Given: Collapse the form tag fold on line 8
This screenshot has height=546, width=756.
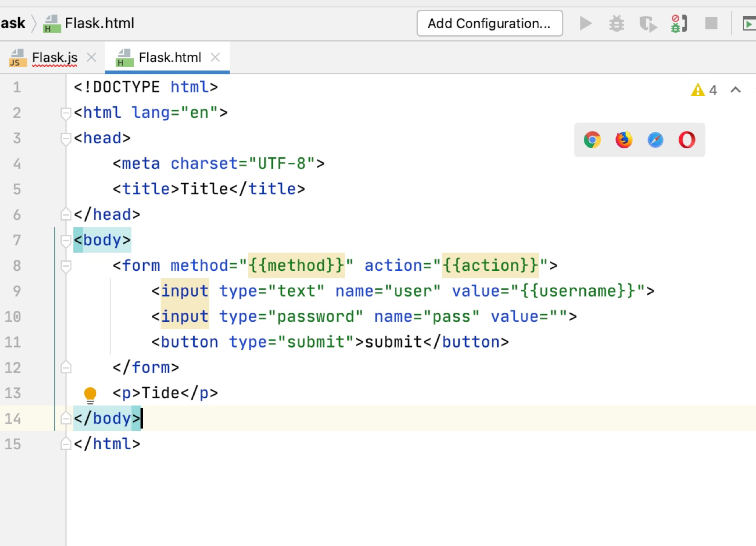Looking at the screenshot, I should pyautogui.click(x=66, y=266).
